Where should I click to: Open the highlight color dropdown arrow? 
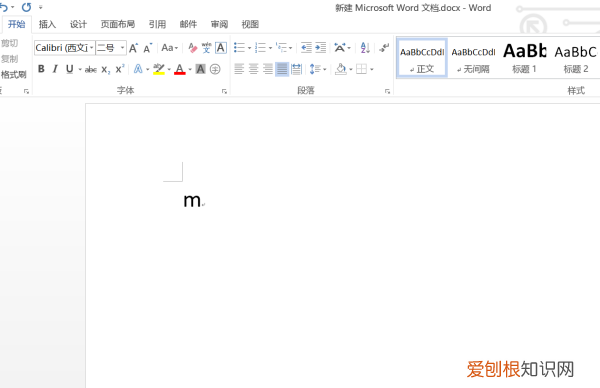click(169, 69)
